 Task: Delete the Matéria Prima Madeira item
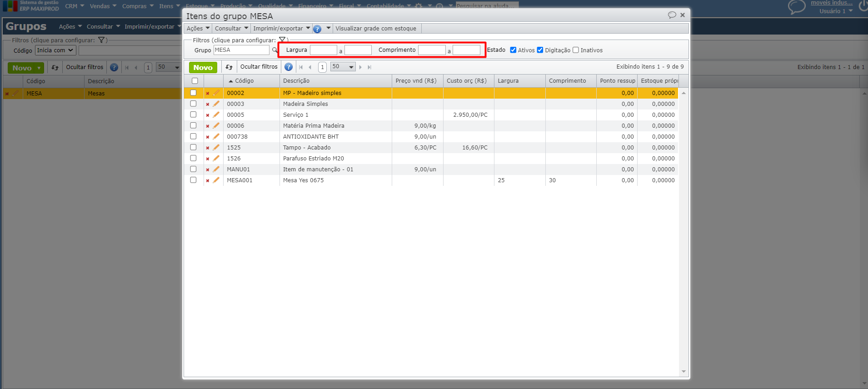tap(208, 126)
